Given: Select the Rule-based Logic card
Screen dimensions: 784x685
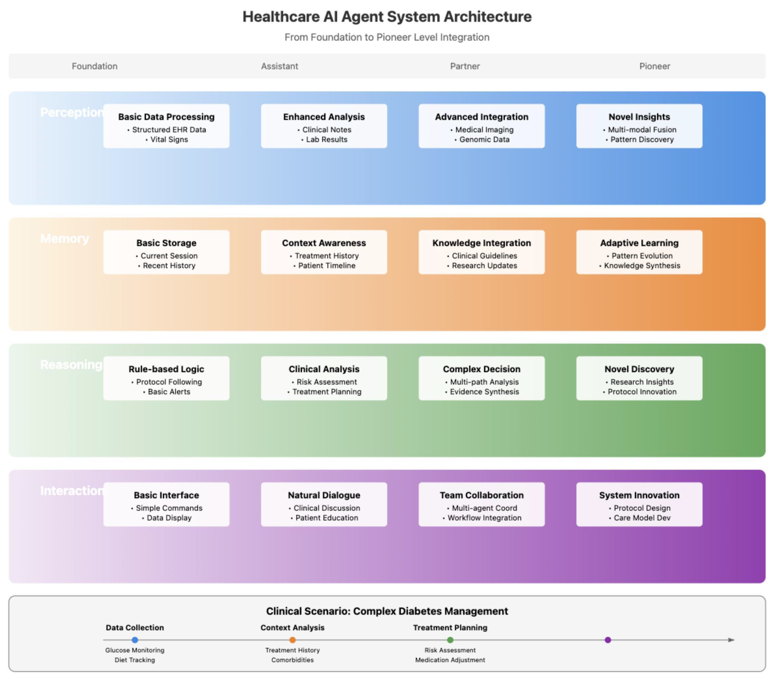Looking at the screenshot, I should click(x=166, y=378).
